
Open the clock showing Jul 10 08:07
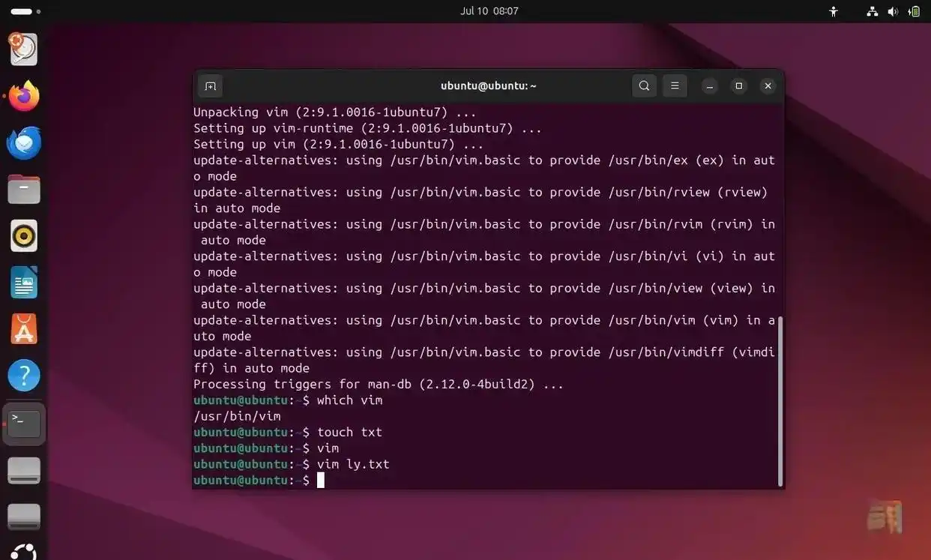(x=489, y=11)
